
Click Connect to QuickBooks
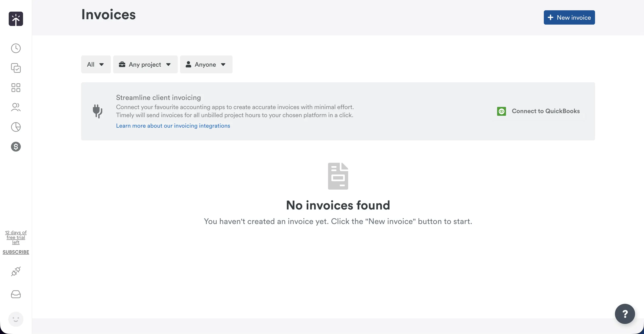pos(546,111)
